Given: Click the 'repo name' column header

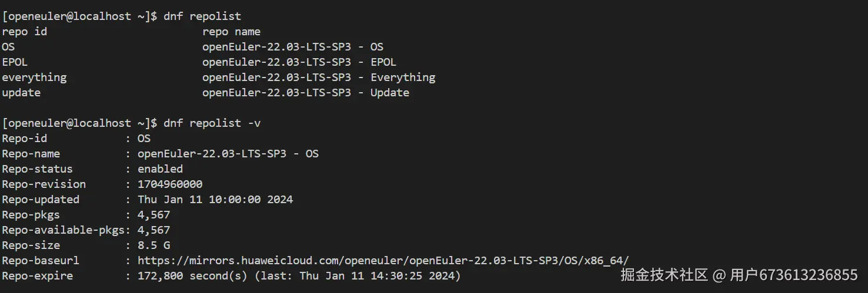Looking at the screenshot, I should 231,31.
